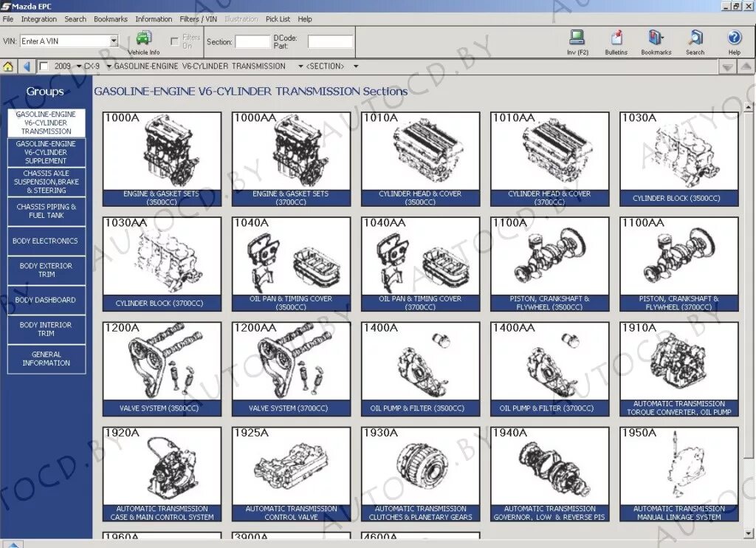Open the Filters / VIN menu
The width and height of the screenshot is (756, 548).
198,18
